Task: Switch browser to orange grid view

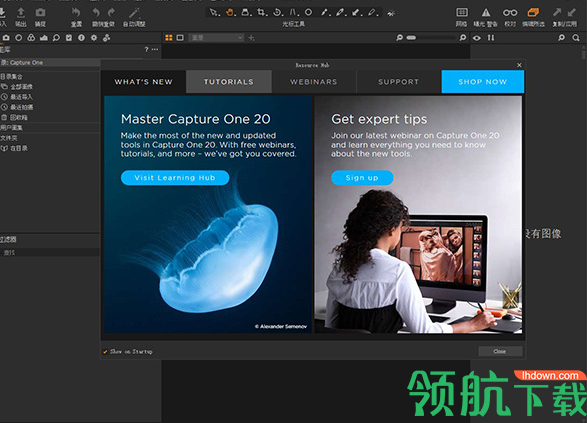Action: coord(169,38)
